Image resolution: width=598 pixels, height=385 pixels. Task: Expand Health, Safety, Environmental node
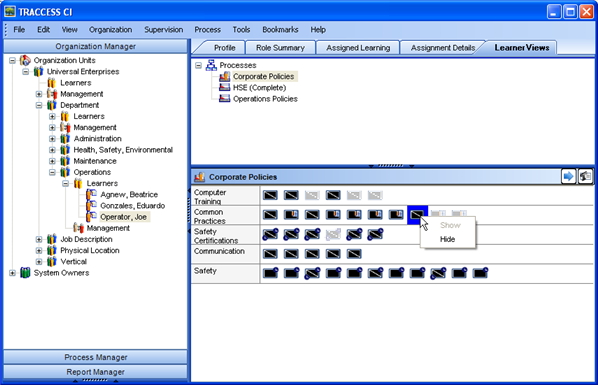click(x=52, y=150)
